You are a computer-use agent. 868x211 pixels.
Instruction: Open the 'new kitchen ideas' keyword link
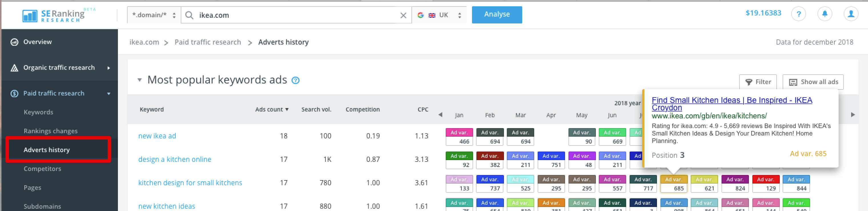pos(166,206)
